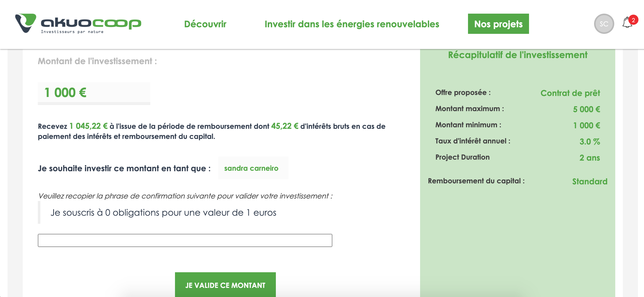Click the 2 ans project duration value

click(x=590, y=158)
